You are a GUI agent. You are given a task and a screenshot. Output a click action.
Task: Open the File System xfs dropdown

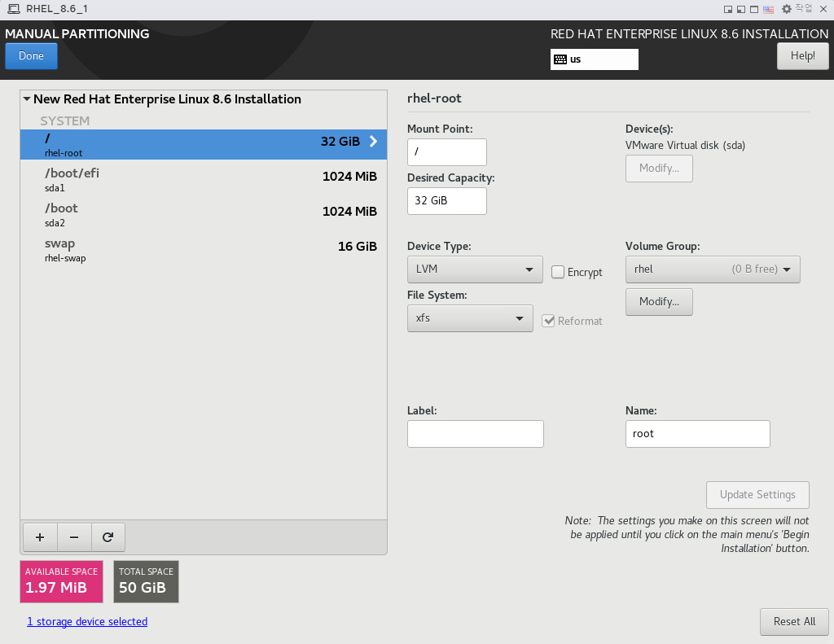[470, 318]
